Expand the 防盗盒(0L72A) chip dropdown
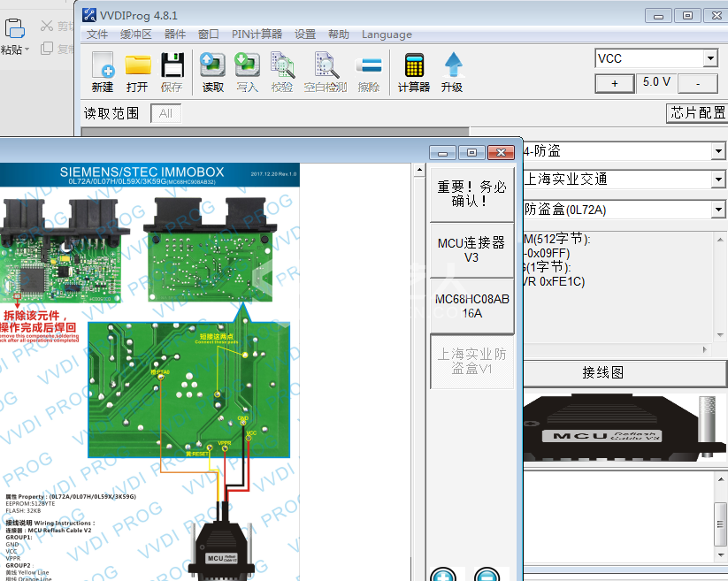The width and height of the screenshot is (728, 581). pos(718,210)
